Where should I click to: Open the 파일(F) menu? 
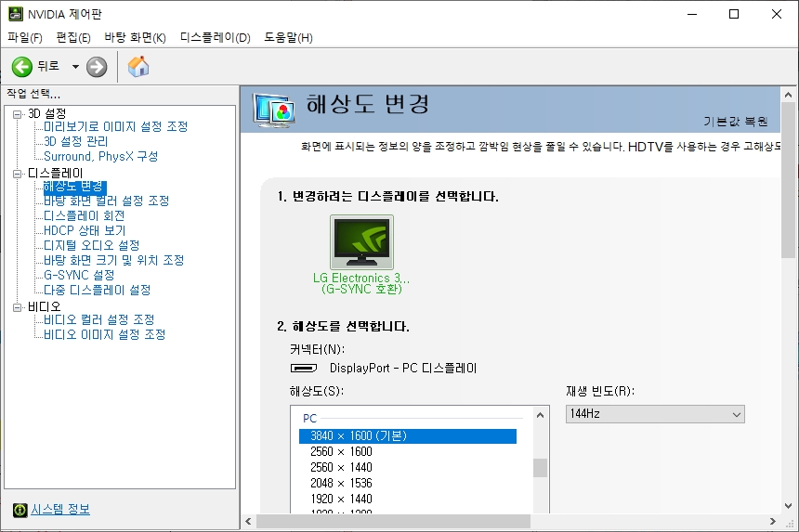(25, 38)
